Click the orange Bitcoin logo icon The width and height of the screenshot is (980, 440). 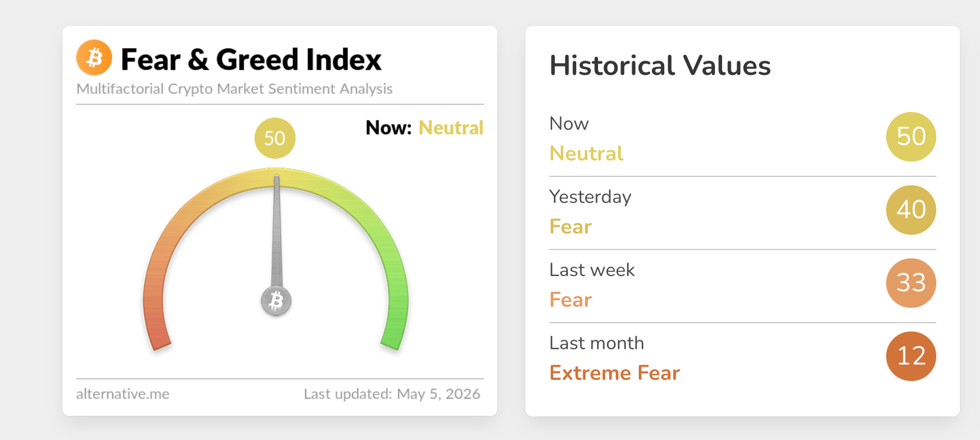click(94, 58)
